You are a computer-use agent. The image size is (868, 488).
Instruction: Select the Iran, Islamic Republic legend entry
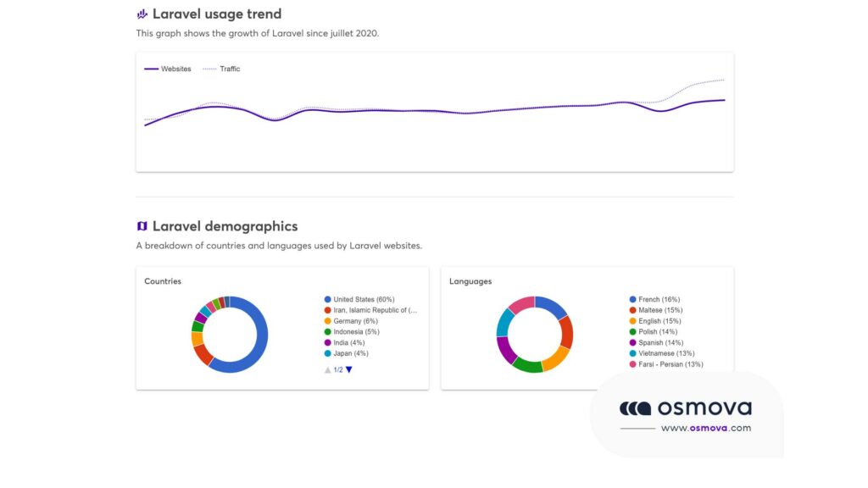375,310
